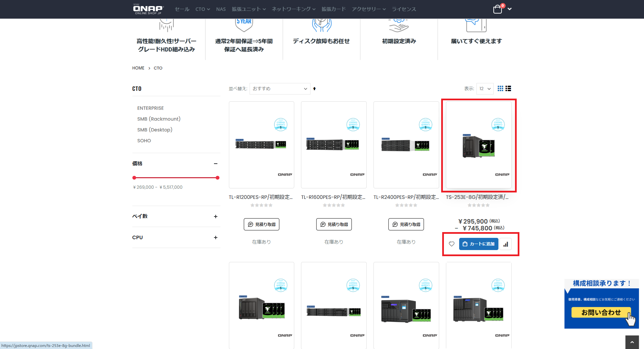Screen dimensions: 644x349
Task: Click the 5-year warranty badge on TL-R1200PES-RP
Action: coord(281,125)
